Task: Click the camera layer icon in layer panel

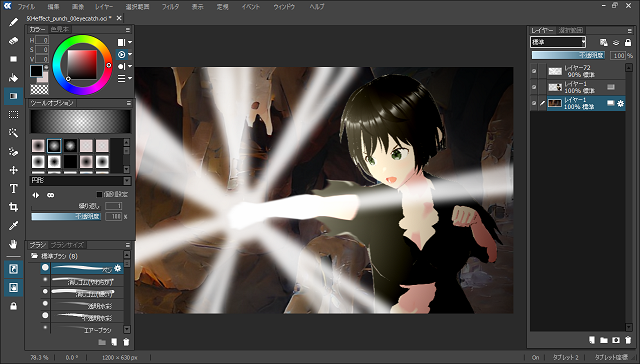Action: (x=616, y=340)
